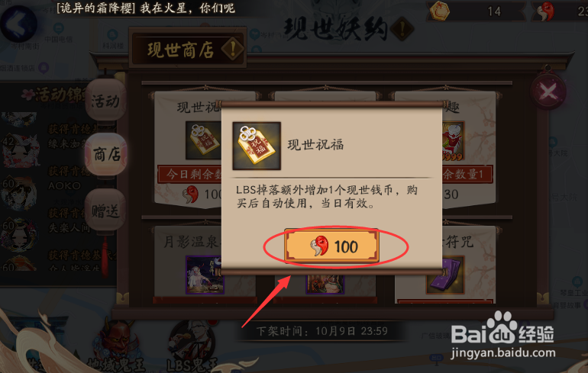Click the 现世妖约 title info icon
This screenshot has height=373, width=588.
pos(402,28)
